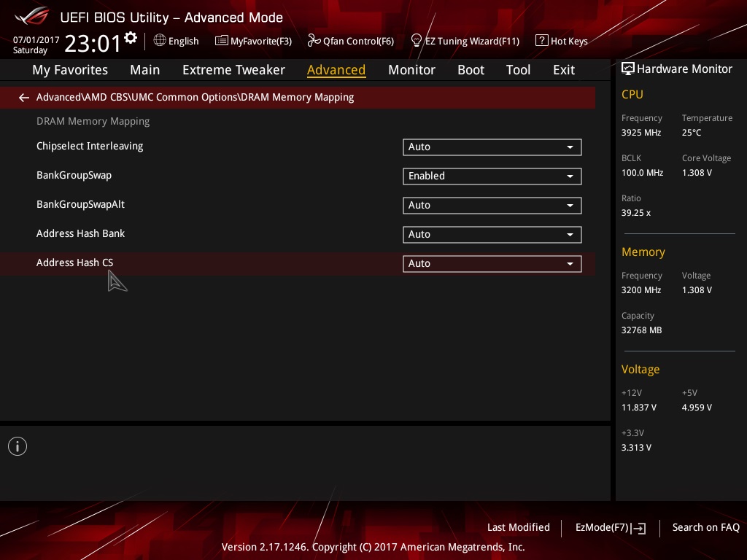Viewport: 747px width, 560px height.
Task: Click the Last Modified button
Action: [x=519, y=528]
